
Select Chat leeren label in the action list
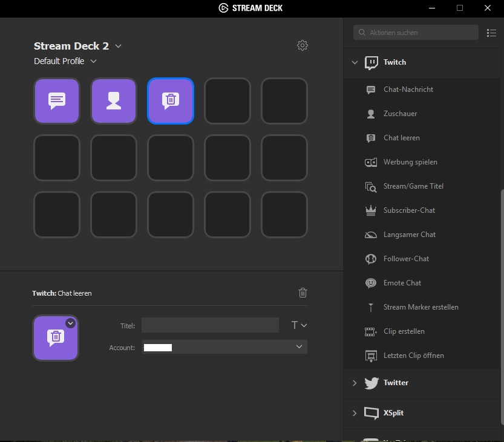coord(402,138)
